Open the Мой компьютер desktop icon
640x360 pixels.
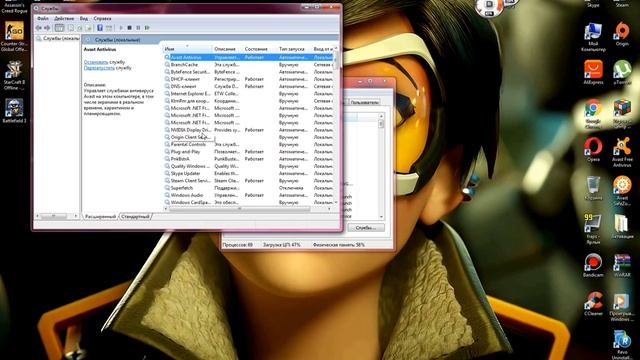pyautogui.click(x=593, y=37)
